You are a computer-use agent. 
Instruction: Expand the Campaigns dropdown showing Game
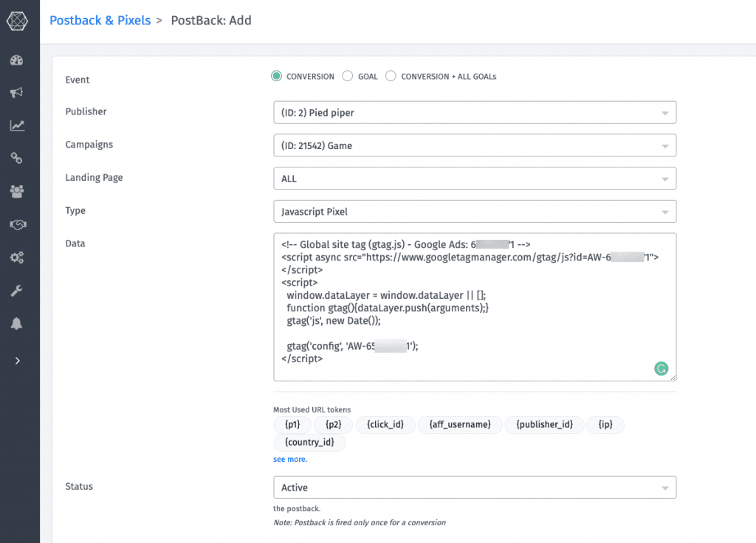tap(475, 145)
